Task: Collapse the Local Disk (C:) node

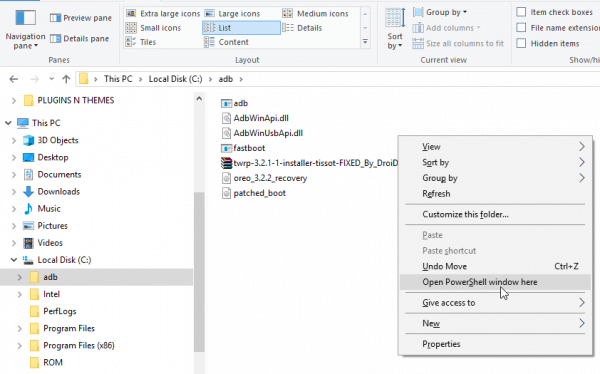Action: tap(14, 260)
